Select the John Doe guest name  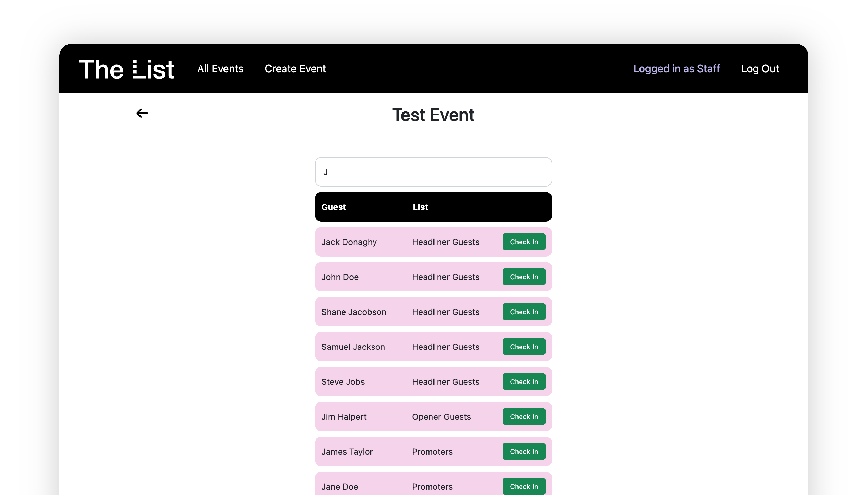340,277
